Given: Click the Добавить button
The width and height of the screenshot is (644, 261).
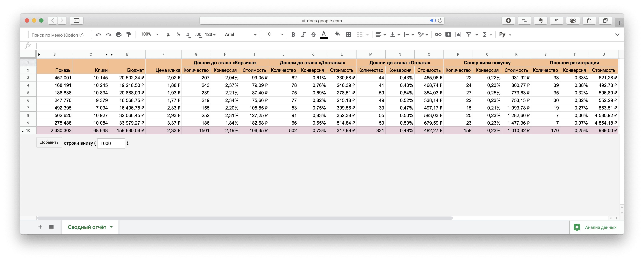Looking at the screenshot, I should tap(49, 142).
